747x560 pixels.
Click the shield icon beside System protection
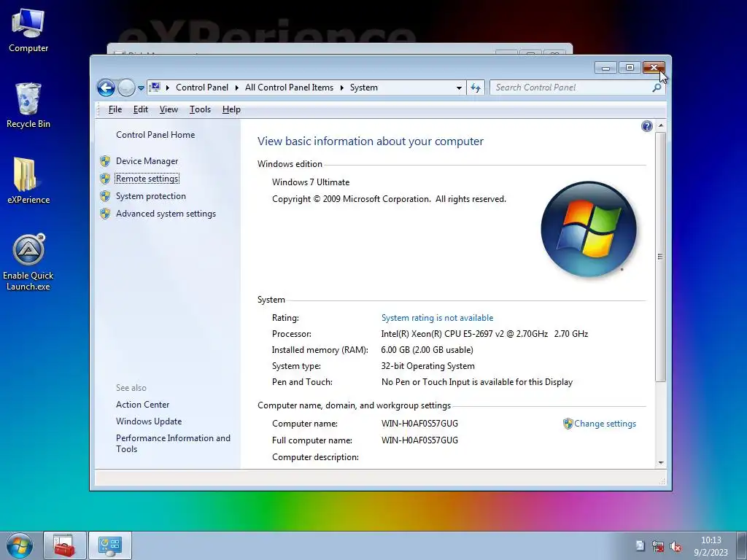click(105, 196)
